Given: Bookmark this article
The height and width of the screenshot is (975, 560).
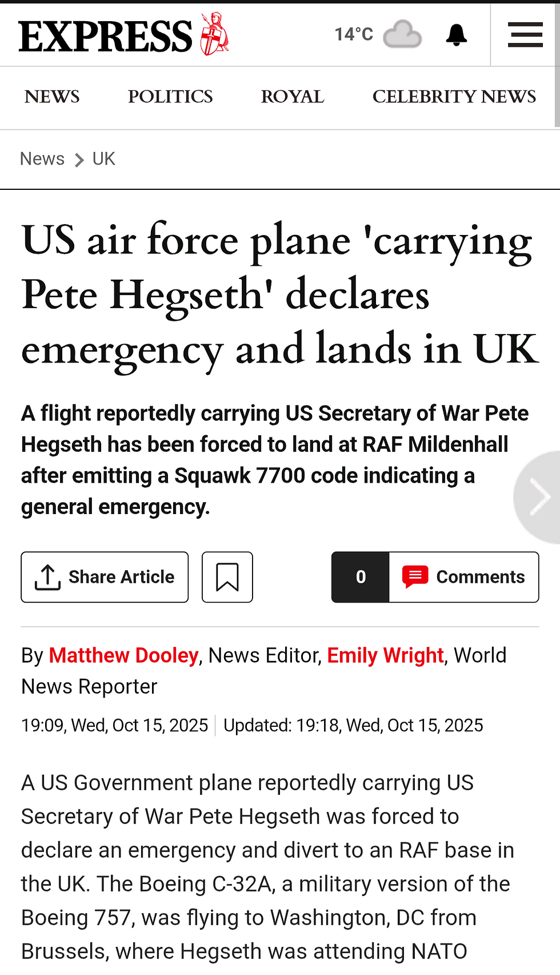Looking at the screenshot, I should (227, 577).
